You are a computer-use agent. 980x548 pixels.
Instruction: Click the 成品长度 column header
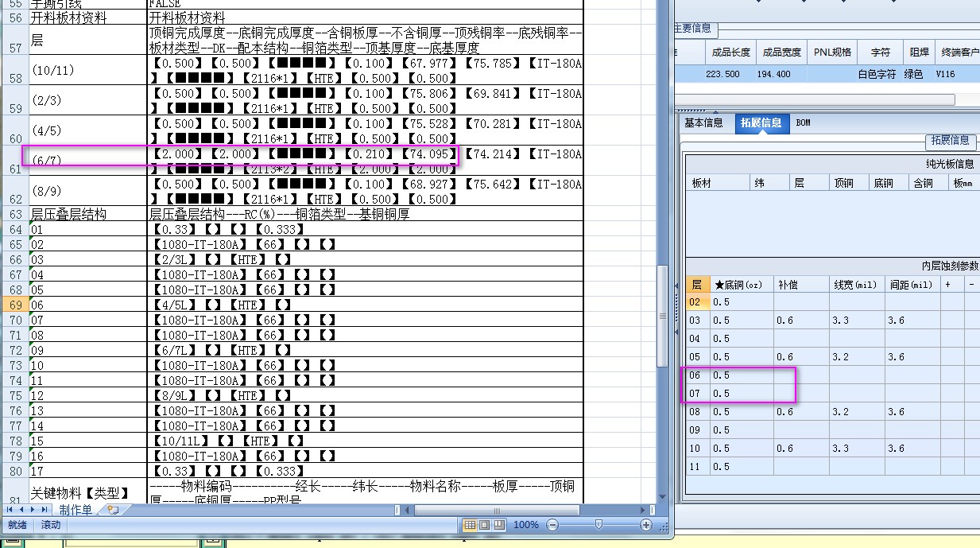point(730,52)
